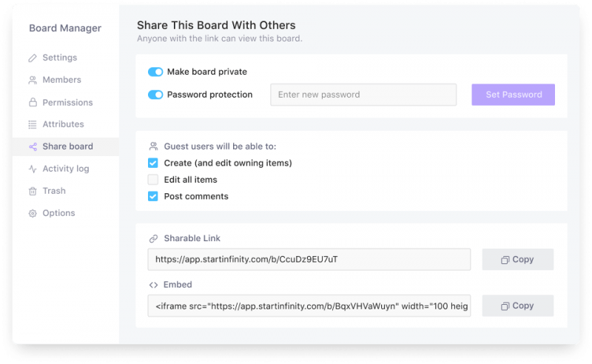Screen dimensions: 592x364
Task: Disable the Password protection switch
Action: (x=155, y=95)
